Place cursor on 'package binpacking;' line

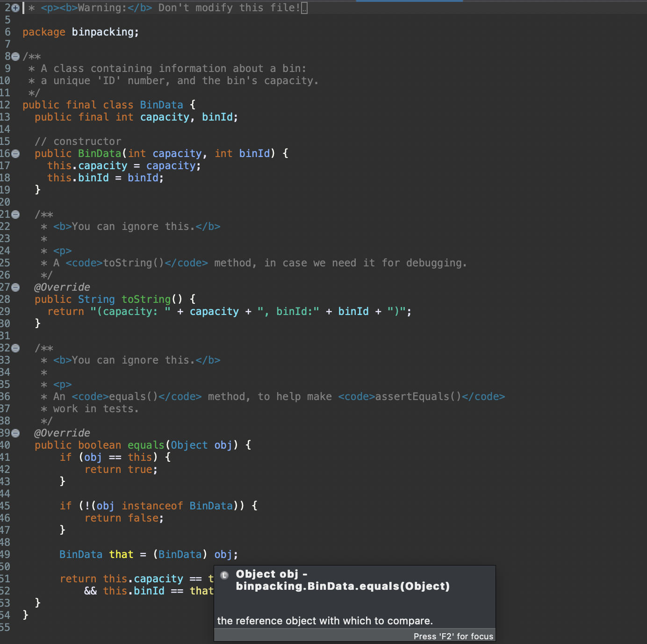click(x=80, y=32)
